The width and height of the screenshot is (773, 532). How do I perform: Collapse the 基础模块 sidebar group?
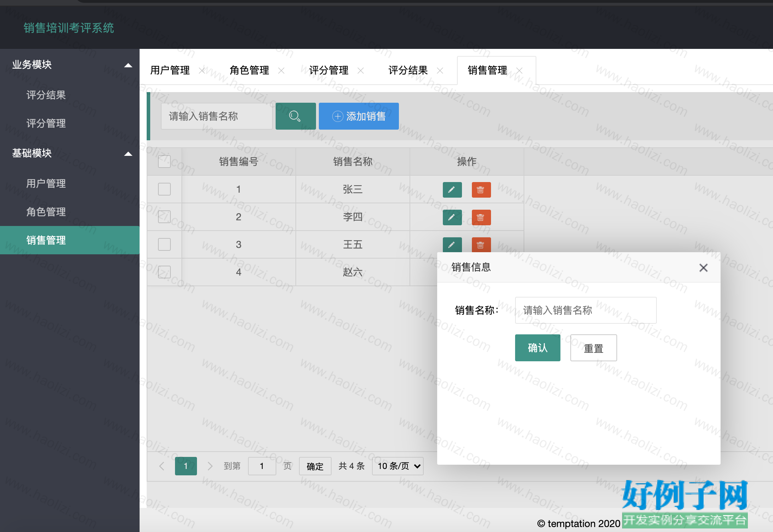(x=70, y=153)
